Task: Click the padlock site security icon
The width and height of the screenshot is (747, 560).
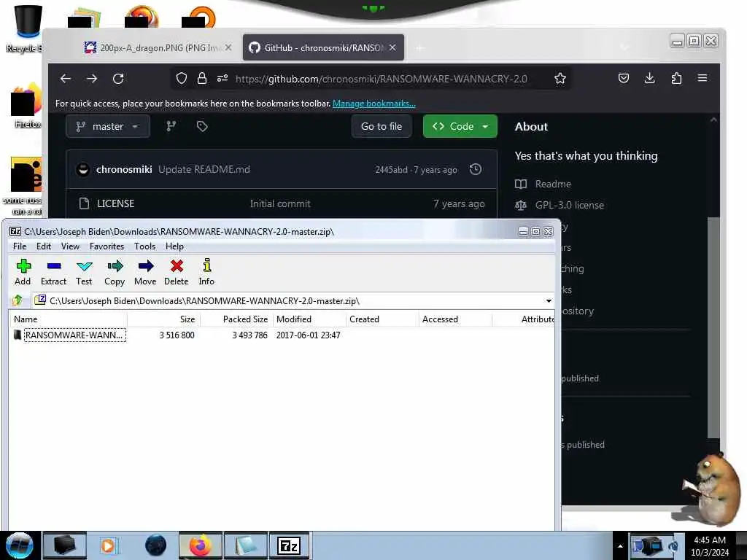Action: coord(202,79)
